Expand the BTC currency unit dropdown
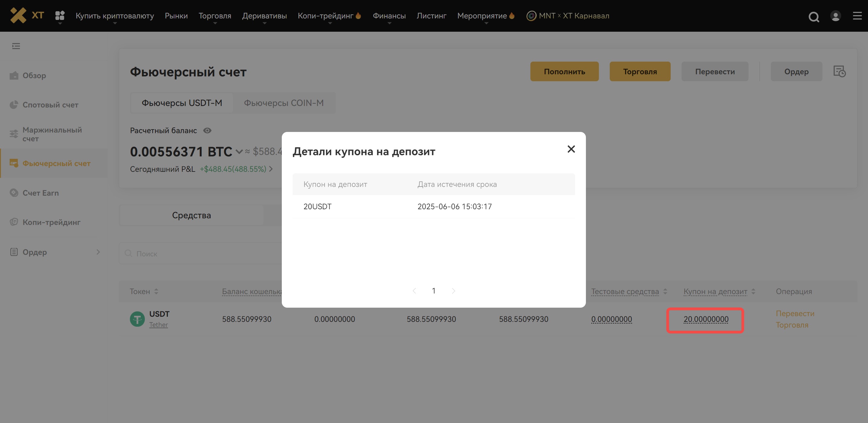The image size is (868, 423). [239, 152]
